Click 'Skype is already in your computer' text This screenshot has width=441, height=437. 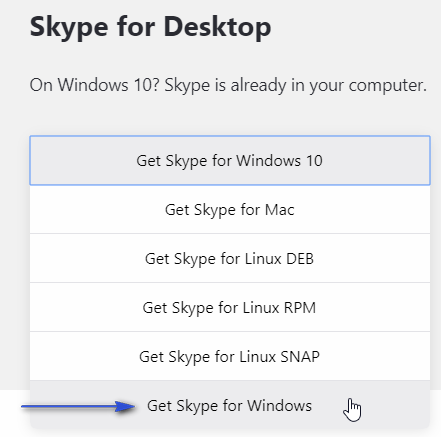click(x=296, y=85)
